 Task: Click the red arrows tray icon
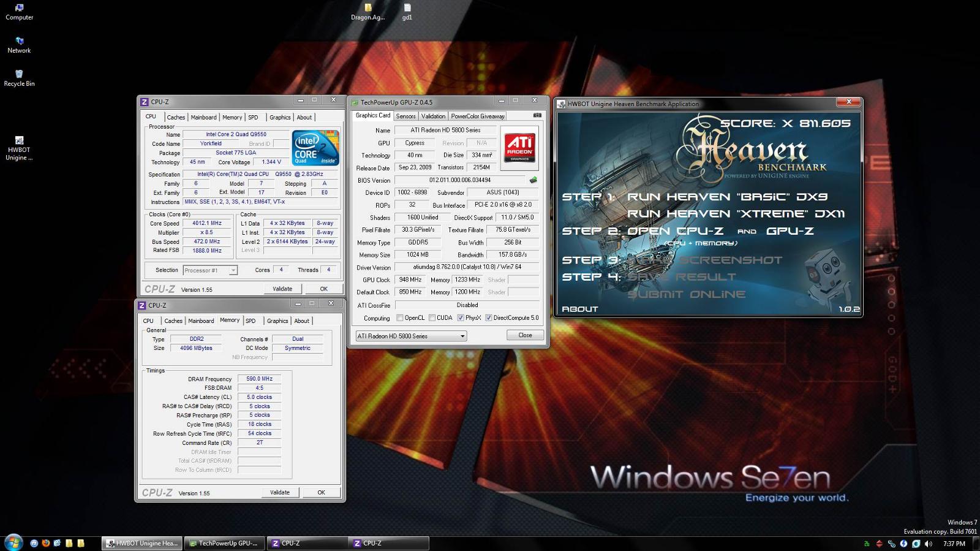pos(879,544)
